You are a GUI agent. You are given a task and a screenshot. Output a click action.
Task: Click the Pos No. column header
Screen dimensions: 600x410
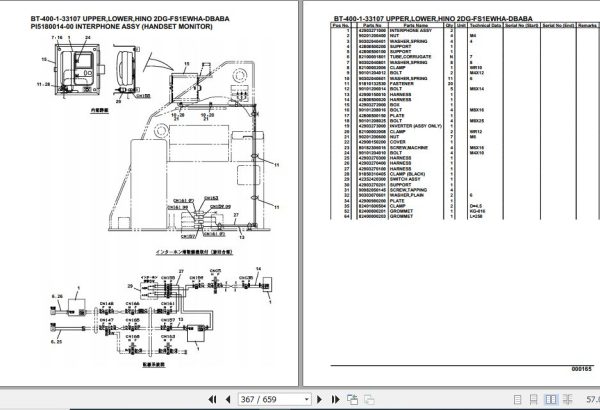[x=341, y=25]
